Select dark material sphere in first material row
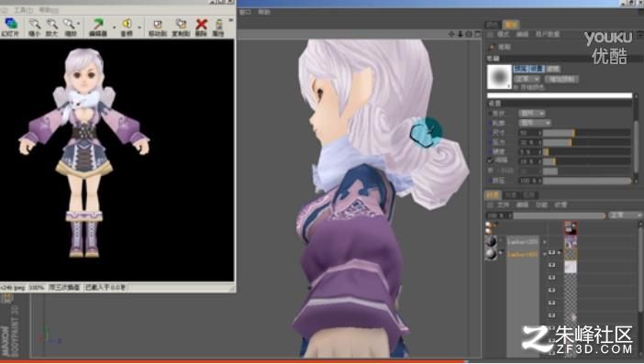 [x=491, y=241]
